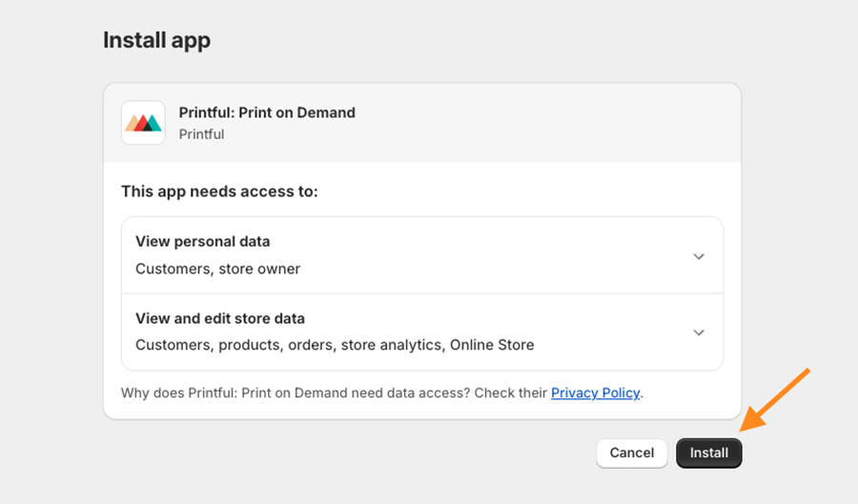
Task: Click the 'Customers, store owner' text
Action: point(217,269)
